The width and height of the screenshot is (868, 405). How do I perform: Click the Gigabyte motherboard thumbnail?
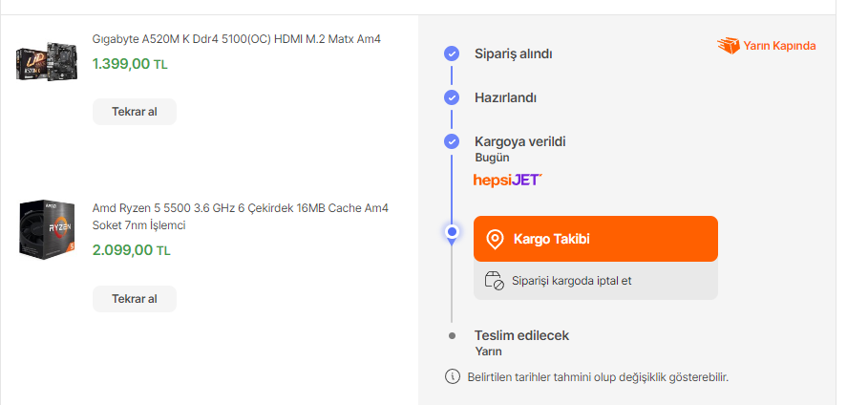45,59
